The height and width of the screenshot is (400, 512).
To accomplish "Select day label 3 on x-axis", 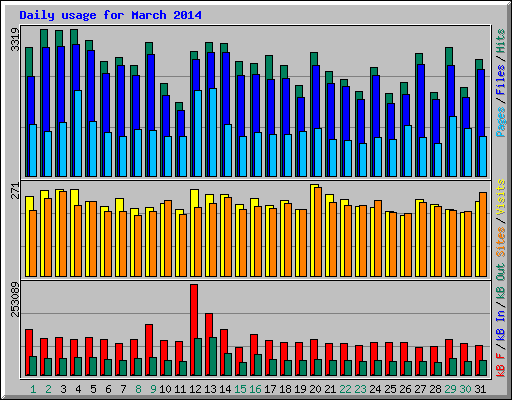I will (x=63, y=389).
